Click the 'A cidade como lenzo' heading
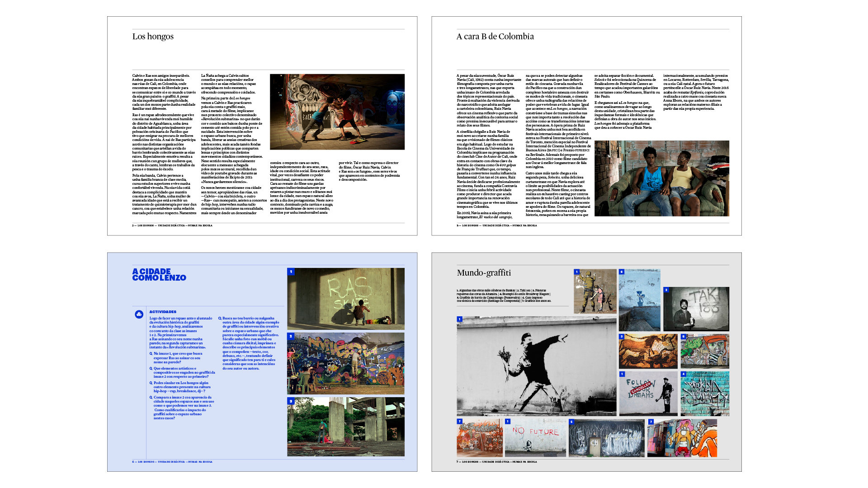 pos(159,275)
